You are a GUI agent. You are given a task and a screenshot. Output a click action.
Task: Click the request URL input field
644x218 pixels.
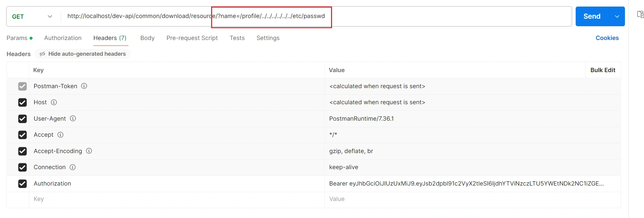coord(427,16)
